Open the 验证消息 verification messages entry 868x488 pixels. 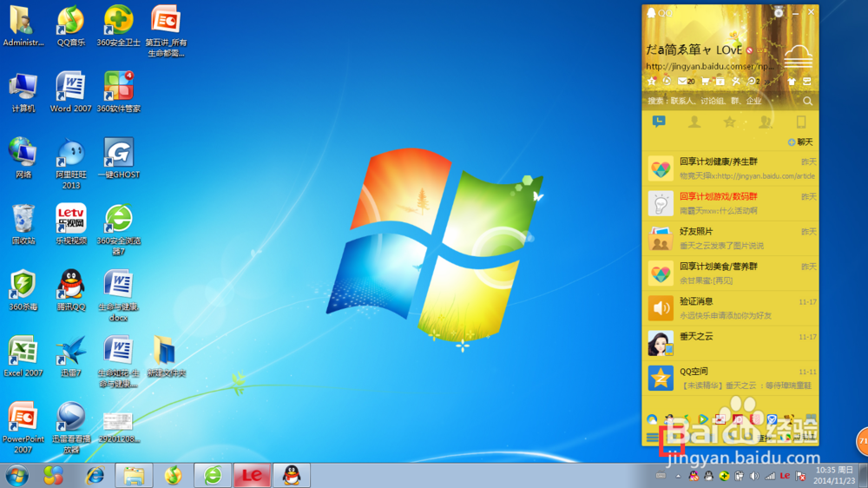click(x=730, y=308)
